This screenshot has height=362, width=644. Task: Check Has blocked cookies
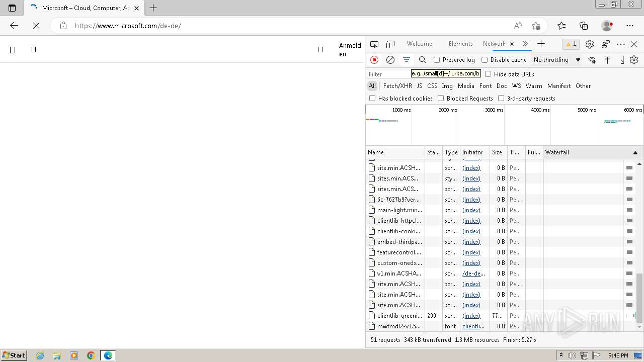[x=372, y=98]
